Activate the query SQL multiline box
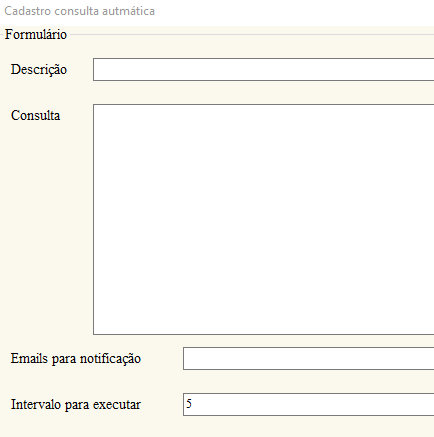This screenshot has width=434, height=437. pos(263,219)
